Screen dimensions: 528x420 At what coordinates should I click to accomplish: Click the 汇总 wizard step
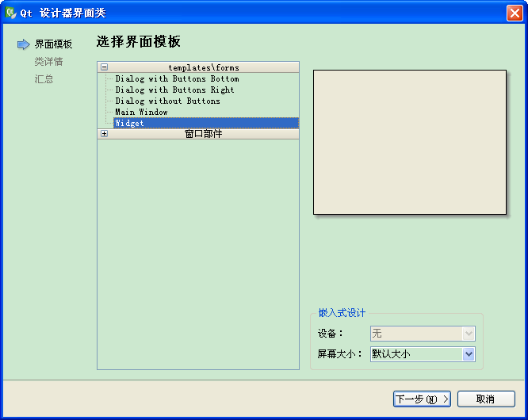44,79
